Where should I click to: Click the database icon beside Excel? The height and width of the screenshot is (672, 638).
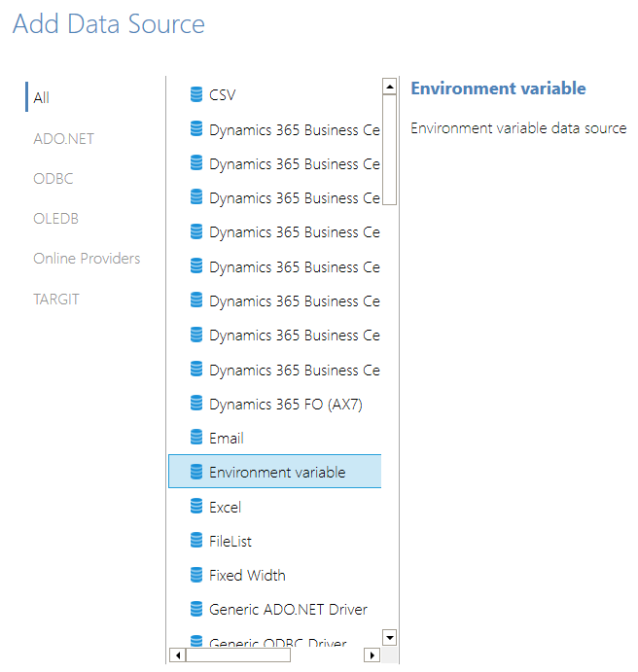(x=196, y=506)
